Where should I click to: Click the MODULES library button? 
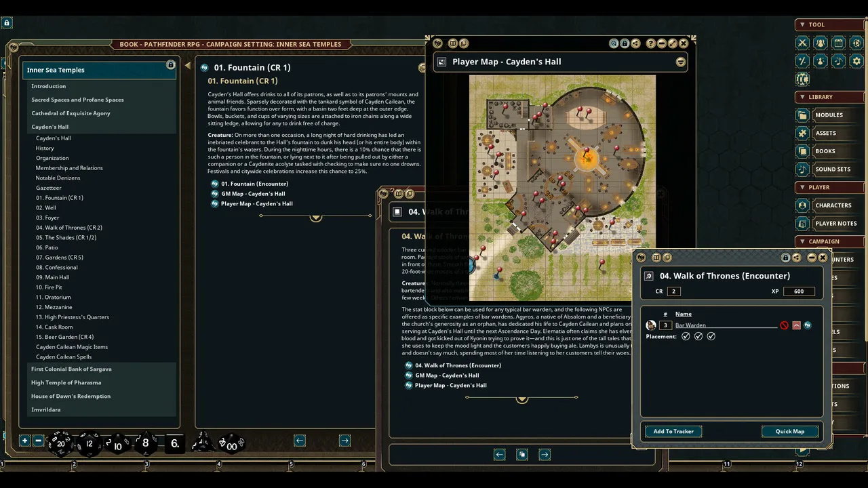829,115
